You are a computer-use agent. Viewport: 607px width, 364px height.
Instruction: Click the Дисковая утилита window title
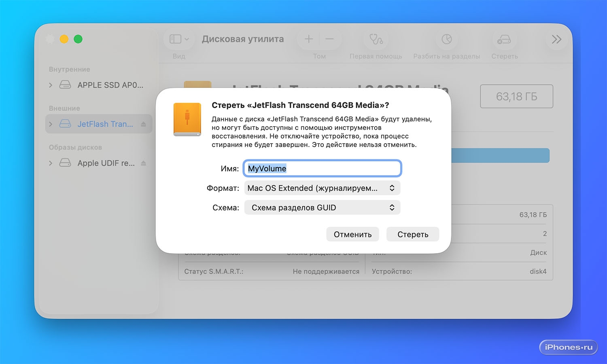[x=243, y=39]
